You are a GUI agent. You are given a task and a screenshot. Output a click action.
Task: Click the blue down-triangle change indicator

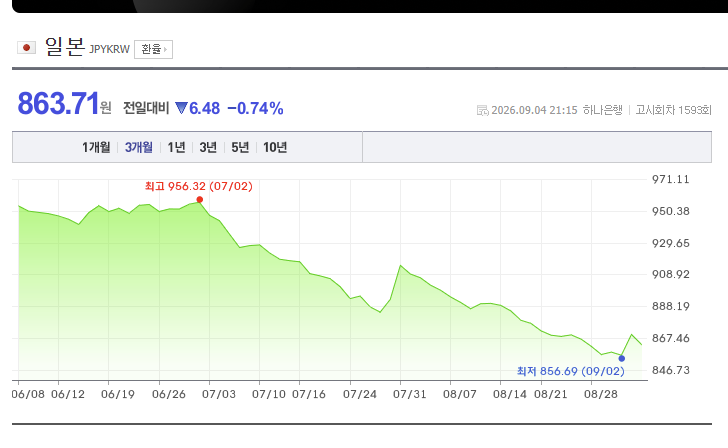coord(181,108)
